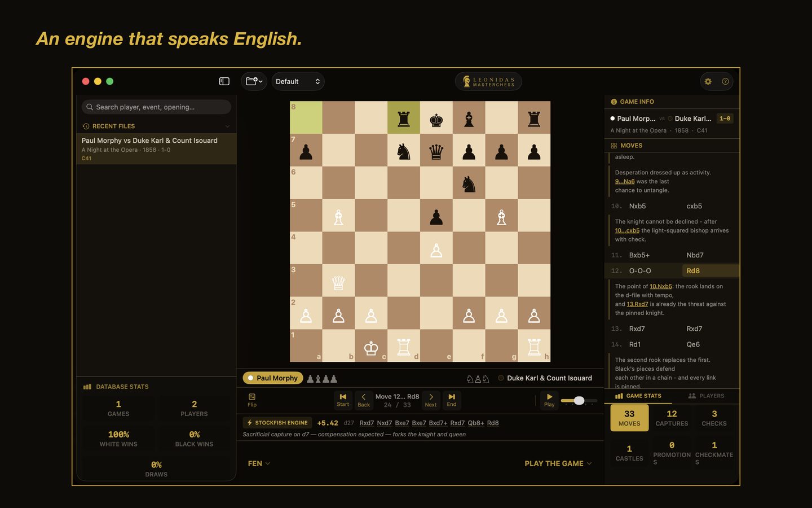Click the black pawn on e5

(x=436, y=216)
